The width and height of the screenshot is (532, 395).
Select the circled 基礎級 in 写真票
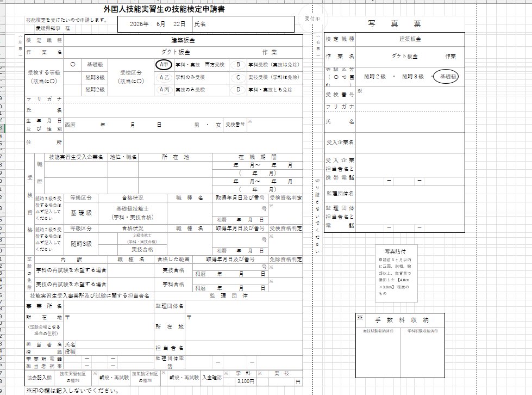446,76
